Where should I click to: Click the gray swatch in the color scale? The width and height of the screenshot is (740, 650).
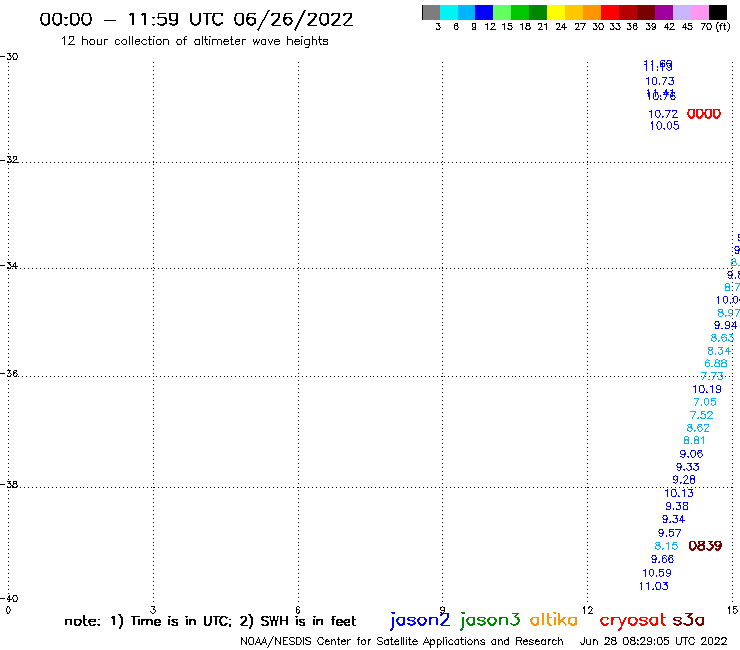point(431,12)
